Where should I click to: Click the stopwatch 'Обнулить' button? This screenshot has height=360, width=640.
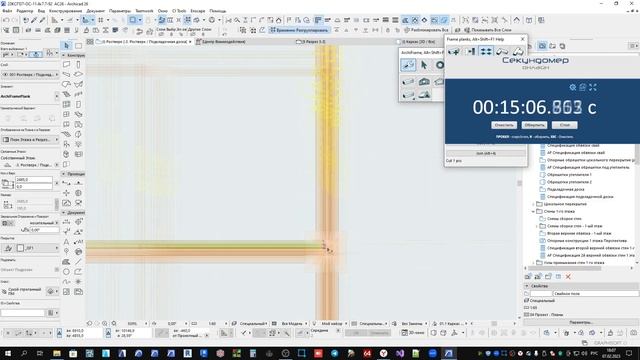click(534, 125)
